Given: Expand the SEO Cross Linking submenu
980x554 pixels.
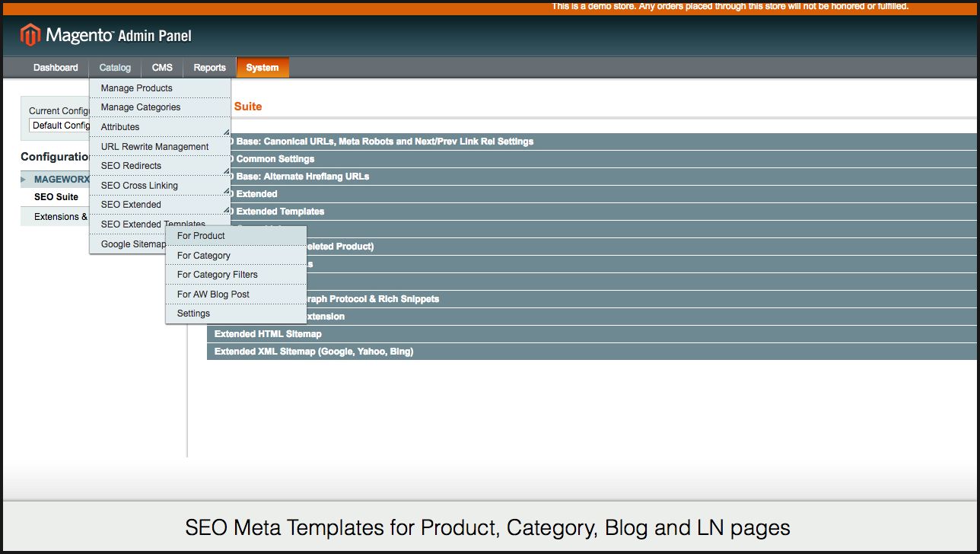Looking at the screenshot, I should [x=139, y=186].
